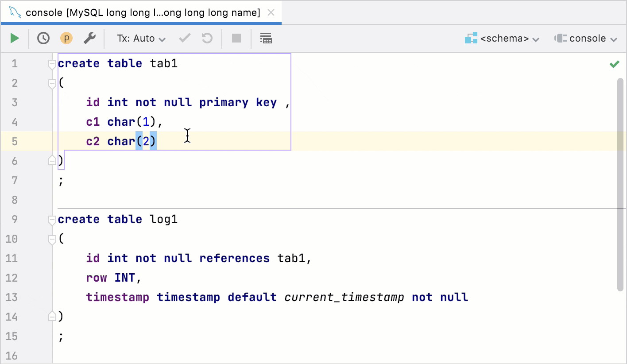Open the Tx: Auto transaction mode dropdown
This screenshot has width=627, height=364.
(140, 38)
